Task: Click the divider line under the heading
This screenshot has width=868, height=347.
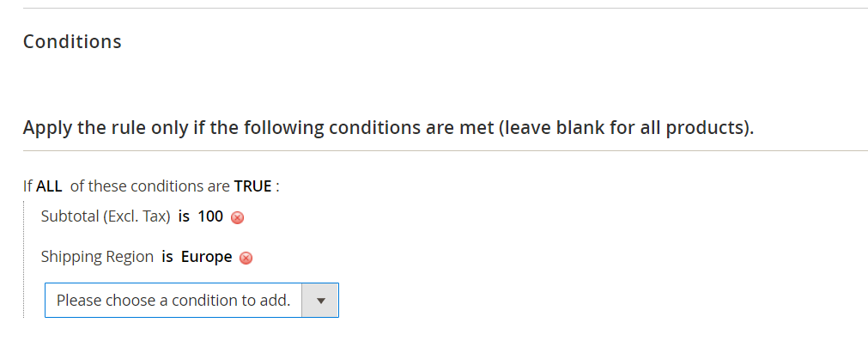Action: [x=445, y=150]
